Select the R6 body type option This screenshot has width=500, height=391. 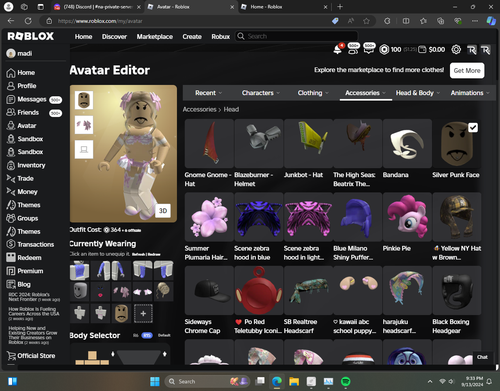coord(136,335)
